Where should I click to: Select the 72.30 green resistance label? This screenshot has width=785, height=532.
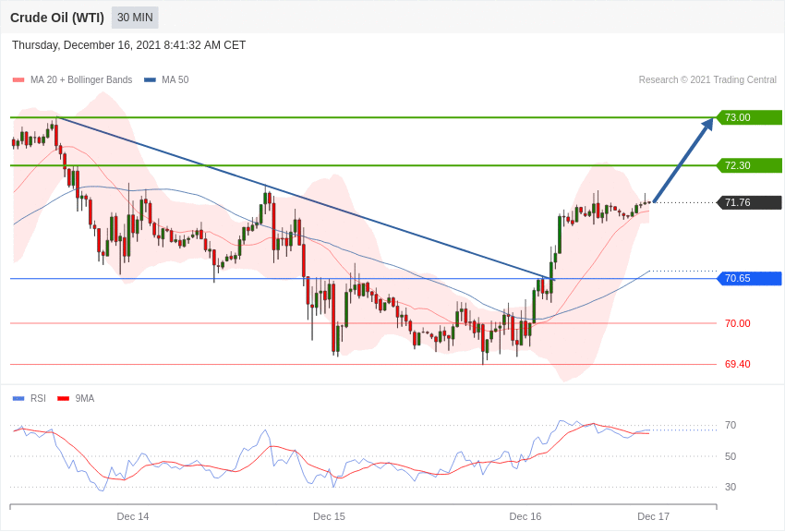click(x=750, y=165)
